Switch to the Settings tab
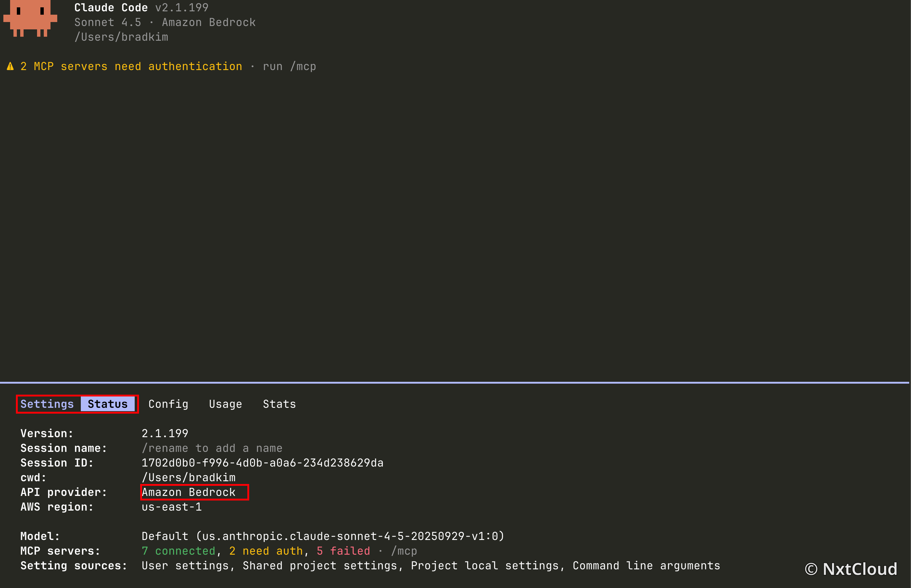 coord(47,404)
